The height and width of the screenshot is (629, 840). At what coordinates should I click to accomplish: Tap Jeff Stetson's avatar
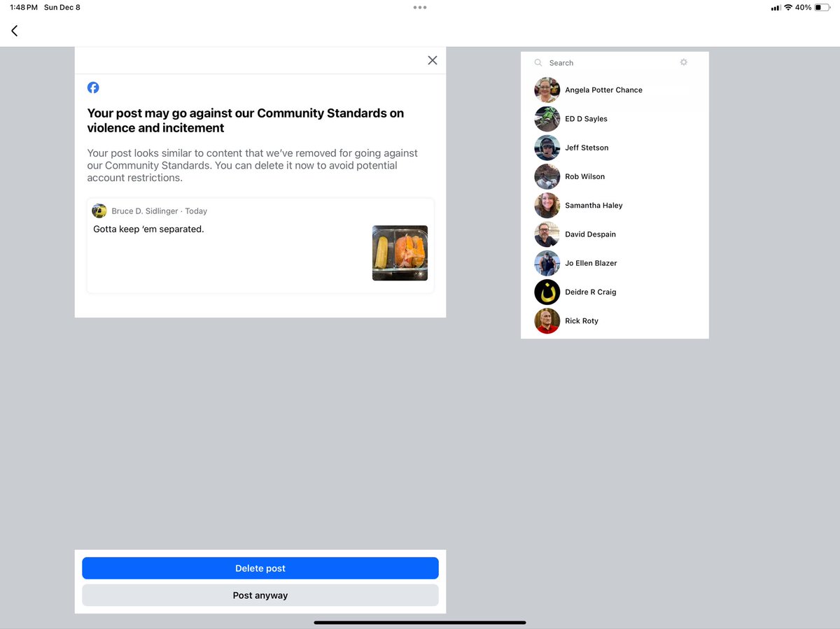[x=547, y=148]
